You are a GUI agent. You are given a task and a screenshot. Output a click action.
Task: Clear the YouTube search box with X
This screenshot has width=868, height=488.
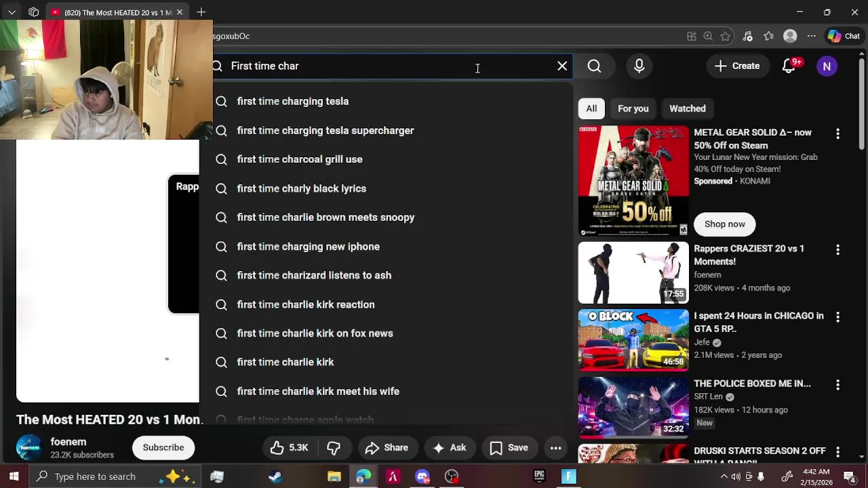(x=562, y=66)
